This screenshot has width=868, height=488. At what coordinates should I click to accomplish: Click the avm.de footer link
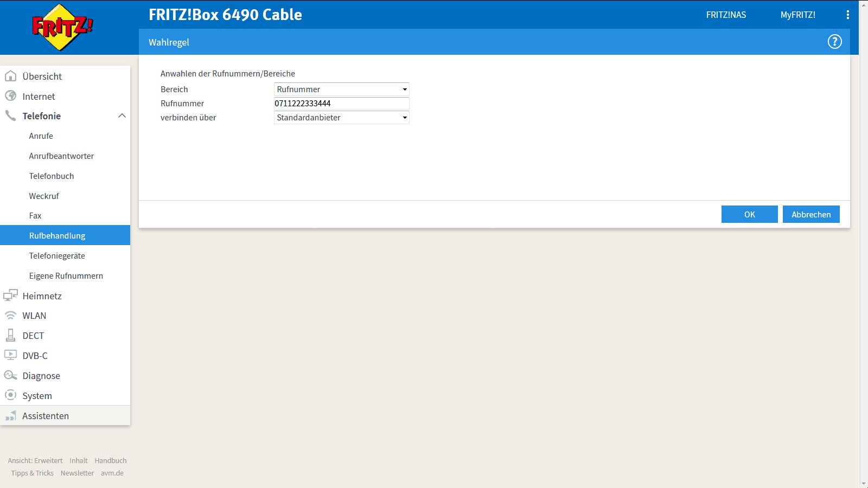[112, 473]
